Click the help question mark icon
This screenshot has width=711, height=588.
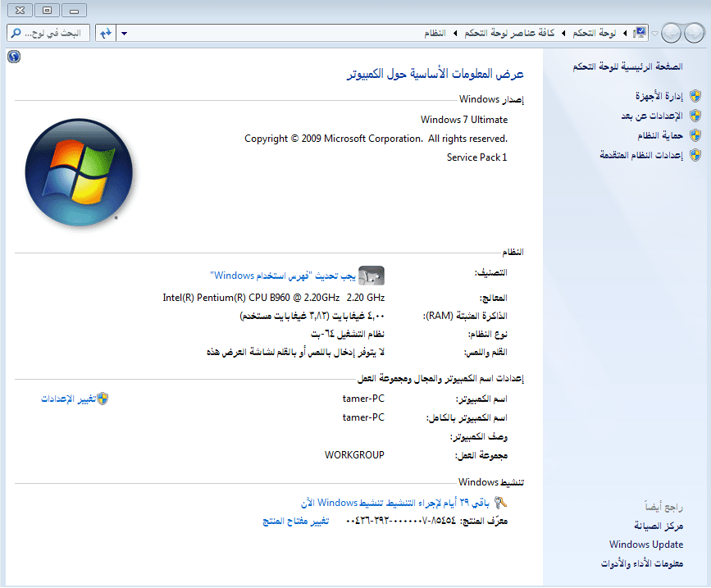[x=13, y=57]
